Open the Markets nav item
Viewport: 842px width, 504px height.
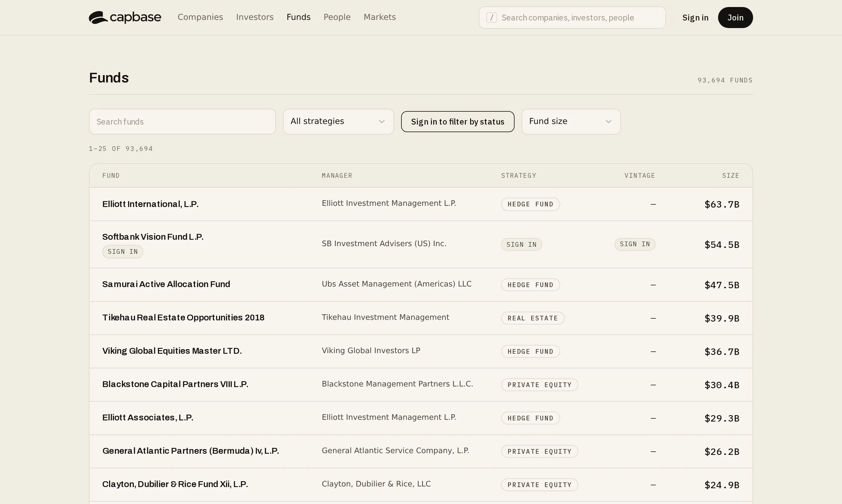(380, 17)
